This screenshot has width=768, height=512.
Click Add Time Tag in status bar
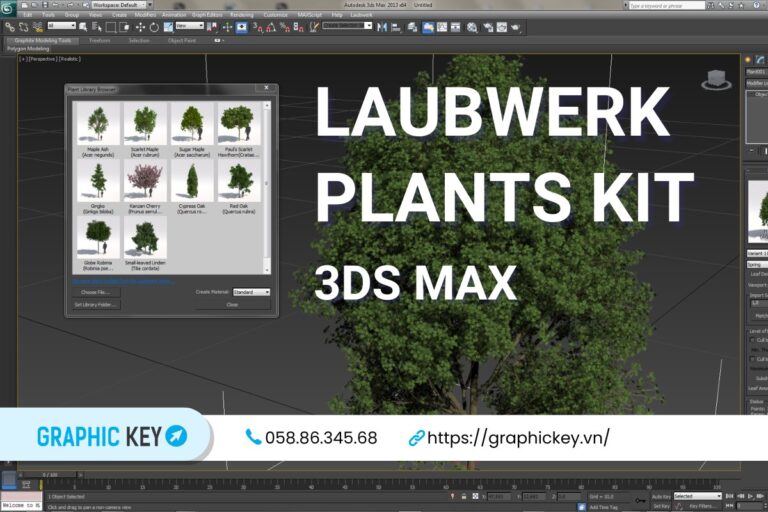pyautogui.click(x=603, y=507)
